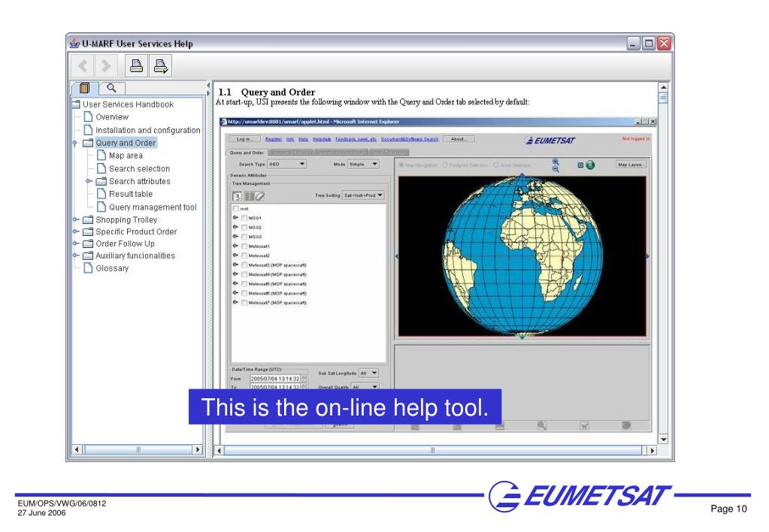Click the About button
The width and height of the screenshot is (769, 532).
pyautogui.click(x=459, y=139)
